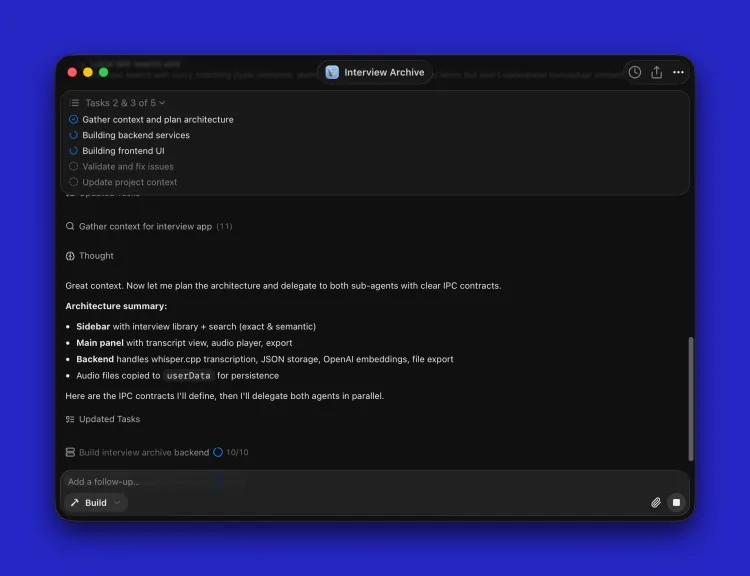750x576 pixels.
Task: Click the task list icon beside Tasks
Action: click(x=74, y=103)
